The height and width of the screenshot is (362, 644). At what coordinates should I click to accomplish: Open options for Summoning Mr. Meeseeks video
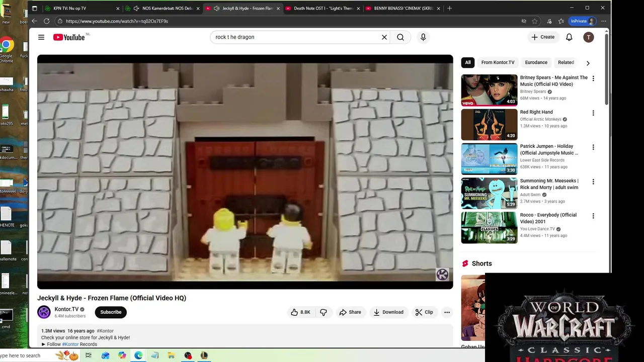[593, 182]
